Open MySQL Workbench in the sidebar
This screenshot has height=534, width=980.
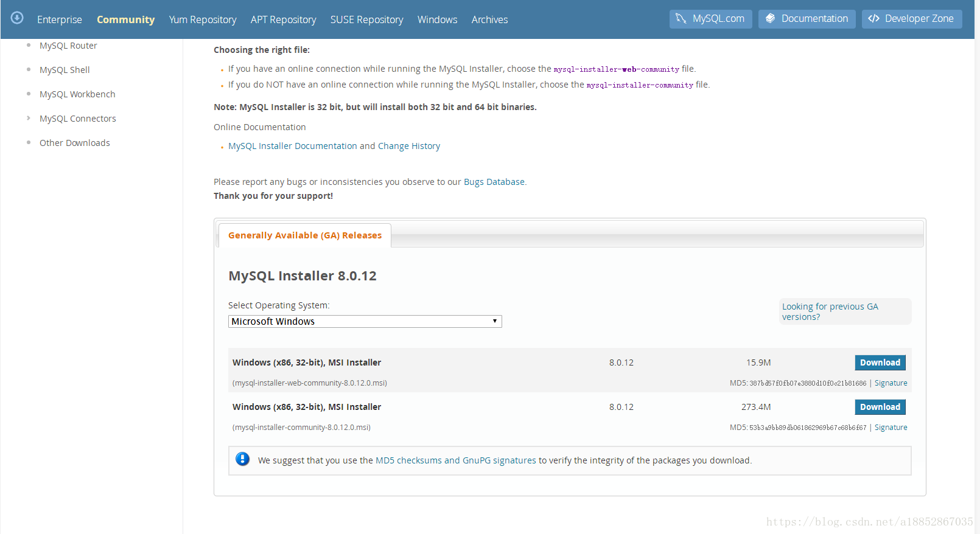point(77,94)
